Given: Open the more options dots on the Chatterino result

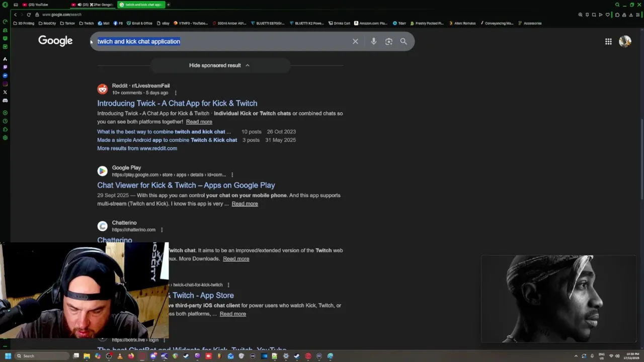Looking at the screenshot, I should click(162, 230).
